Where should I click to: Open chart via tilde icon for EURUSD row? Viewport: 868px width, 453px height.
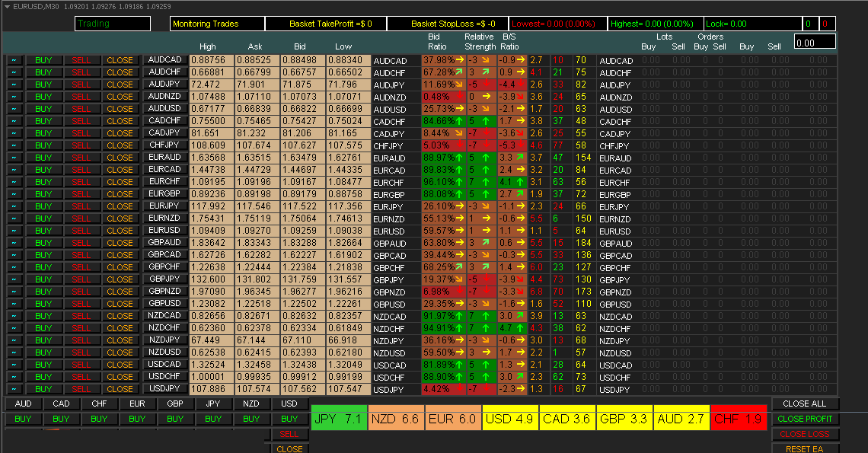point(14,231)
